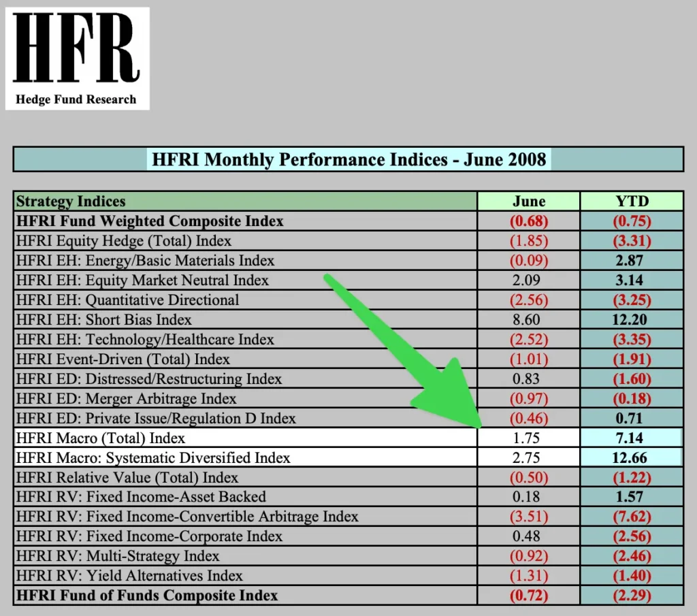This screenshot has height=616, width=697.
Task: Select YTD value 0.71 for Private Issue/Regulation D
Action: tap(630, 418)
